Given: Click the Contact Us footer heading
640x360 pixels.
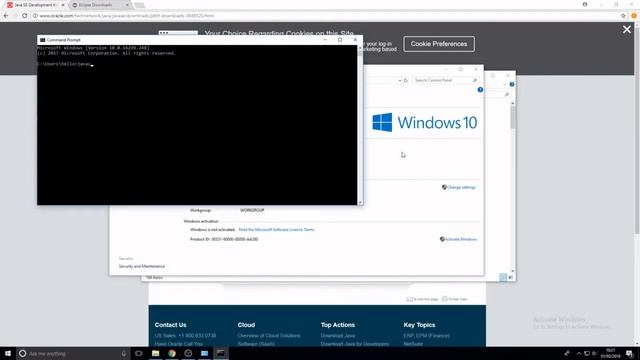Looking at the screenshot, I should (170, 325).
